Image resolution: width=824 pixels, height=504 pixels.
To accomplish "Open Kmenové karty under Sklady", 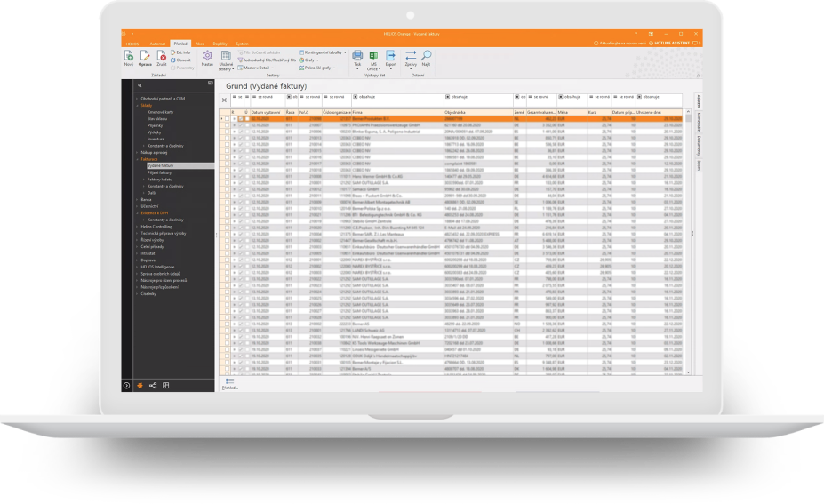I will [160, 112].
